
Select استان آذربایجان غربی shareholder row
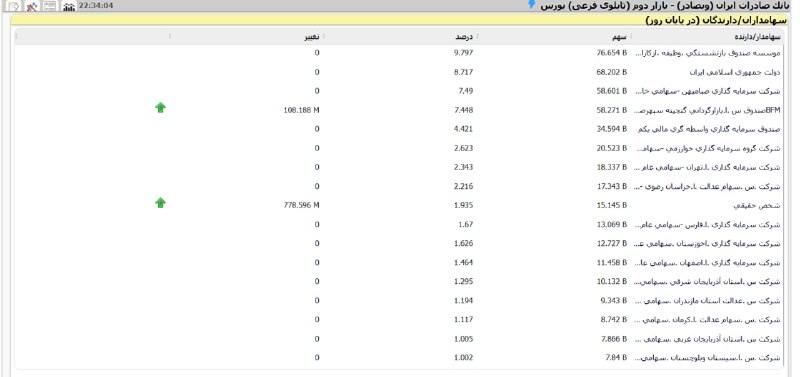coord(707,339)
